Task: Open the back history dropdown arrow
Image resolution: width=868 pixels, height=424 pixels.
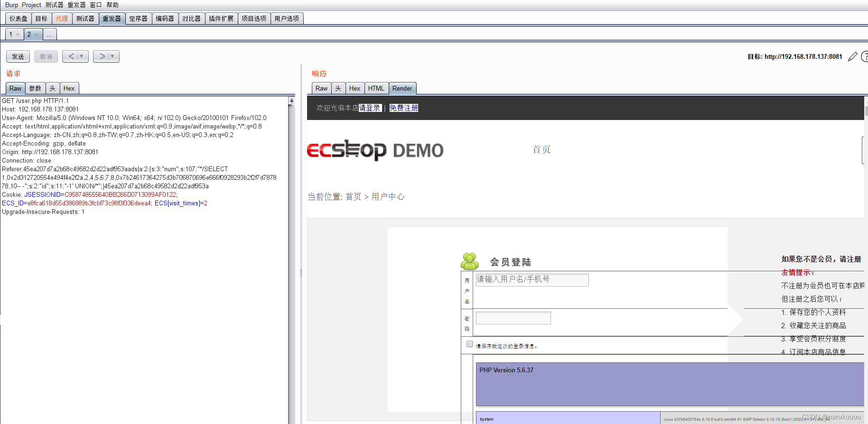Action: pyautogui.click(x=82, y=56)
